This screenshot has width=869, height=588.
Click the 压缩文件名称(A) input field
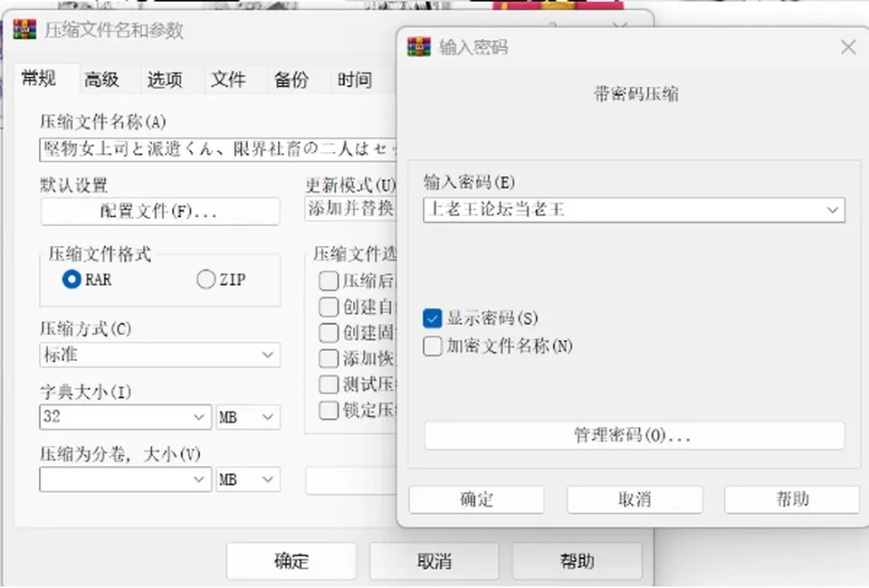point(218,149)
